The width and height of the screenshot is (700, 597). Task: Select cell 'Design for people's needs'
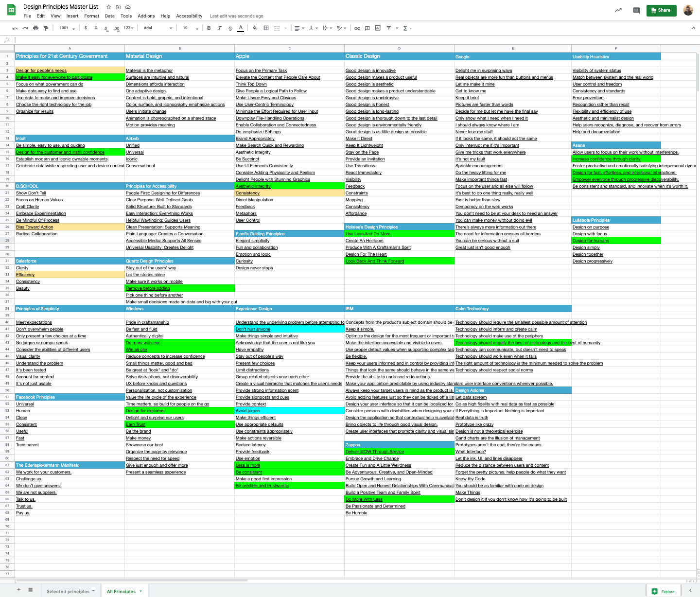(x=70, y=70)
